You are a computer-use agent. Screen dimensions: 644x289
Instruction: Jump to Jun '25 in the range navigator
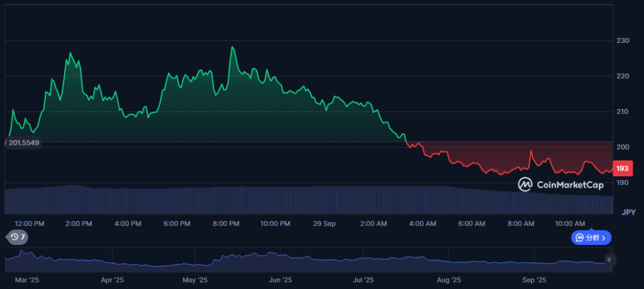tap(280, 280)
